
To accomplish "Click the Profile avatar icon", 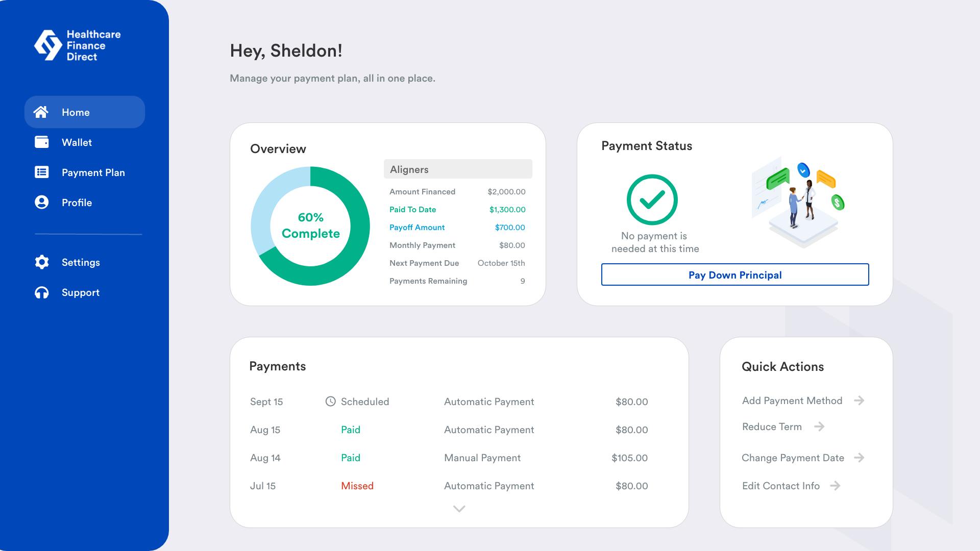I will point(41,203).
